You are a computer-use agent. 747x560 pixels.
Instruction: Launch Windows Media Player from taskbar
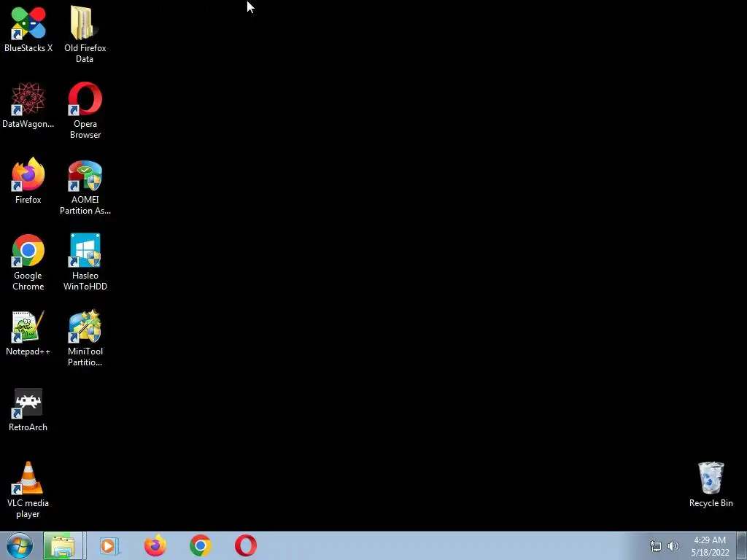coord(109,545)
